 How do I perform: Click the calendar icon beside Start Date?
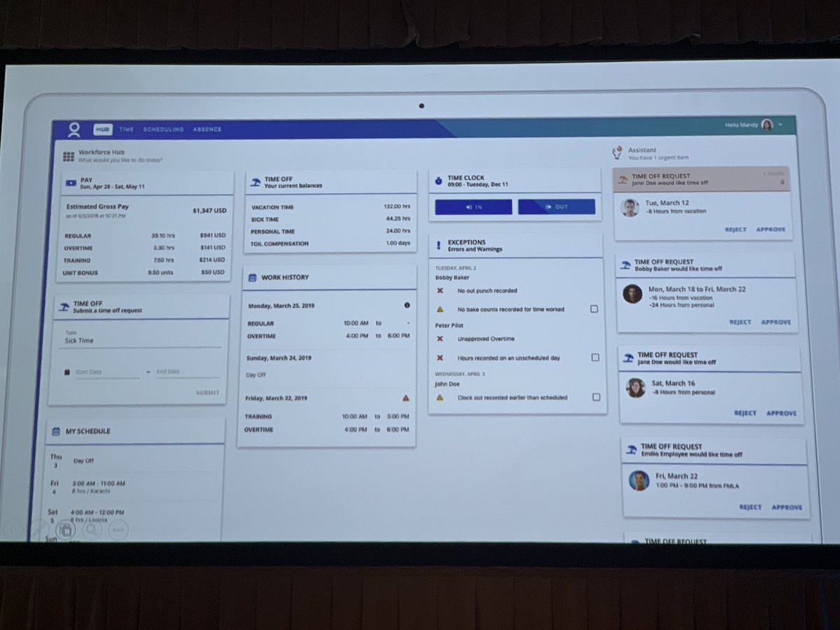pos(66,372)
